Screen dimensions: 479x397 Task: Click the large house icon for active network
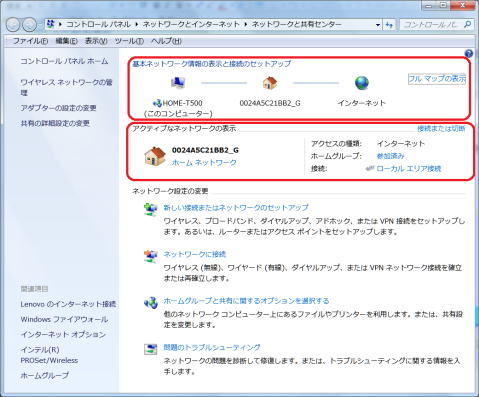point(155,156)
